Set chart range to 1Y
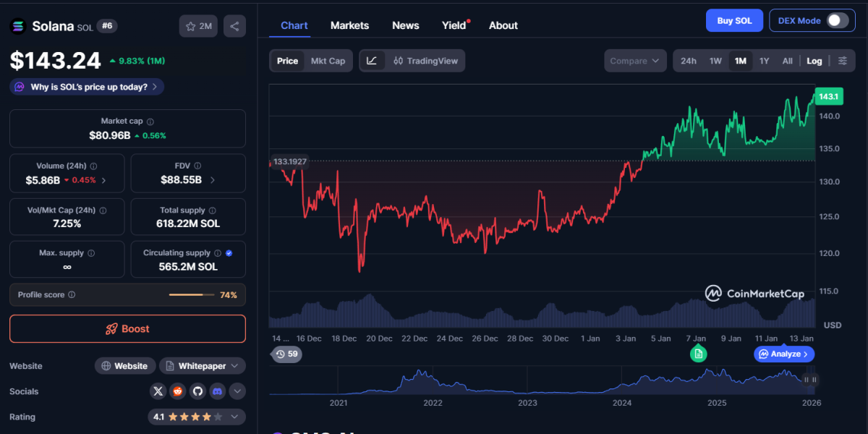Viewport: 868px width, 434px height. (764, 61)
